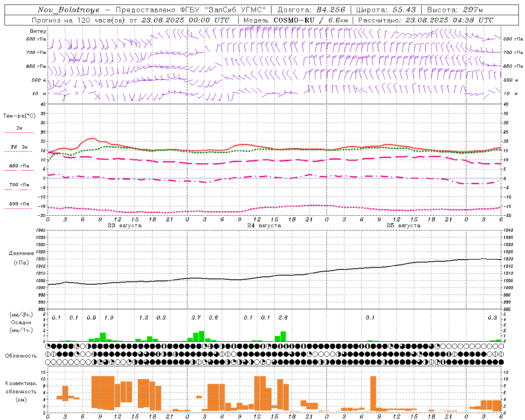This screenshot has height=420, width=525.
Task: Click the forecast header Прогноз на 120 часа(ов)
Action: (79, 20)
